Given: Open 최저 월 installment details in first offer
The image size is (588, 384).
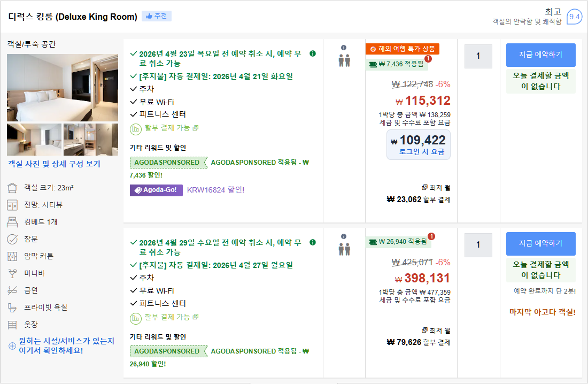Looking at the screenshot, I should pos(436,188).
